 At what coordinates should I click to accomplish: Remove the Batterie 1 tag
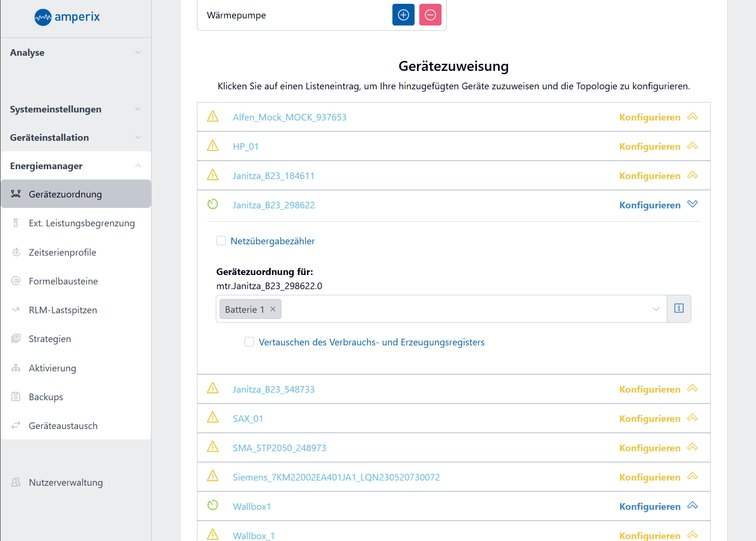tap(273, 309)
